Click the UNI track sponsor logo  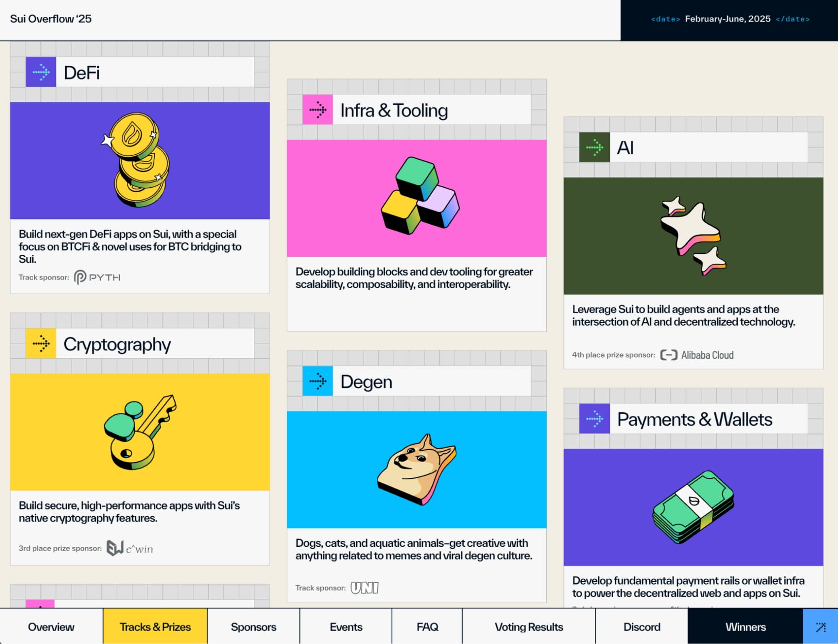(364, 588)
